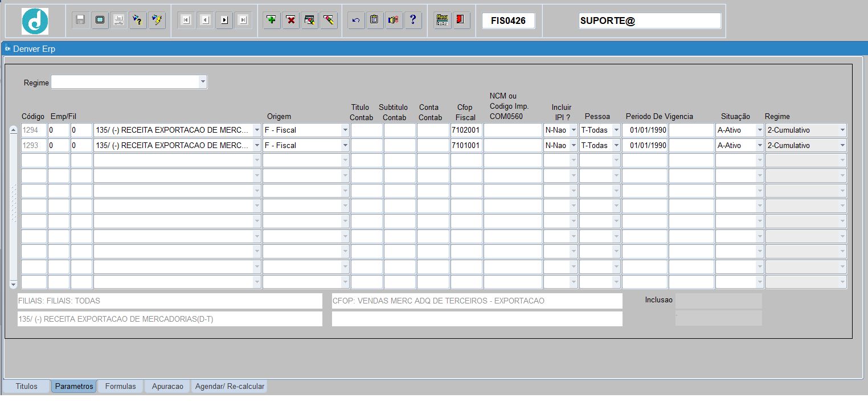This screenshot has height=402, width=868.
Task: Open Pessoa dropdown in row 1293
Action: 616,145
